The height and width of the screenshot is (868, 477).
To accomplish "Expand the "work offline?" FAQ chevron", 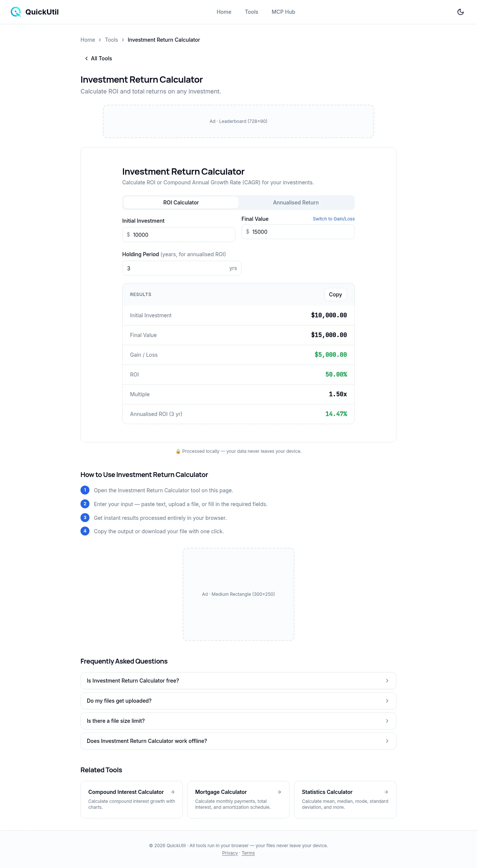I will click(x=387, y=741).
